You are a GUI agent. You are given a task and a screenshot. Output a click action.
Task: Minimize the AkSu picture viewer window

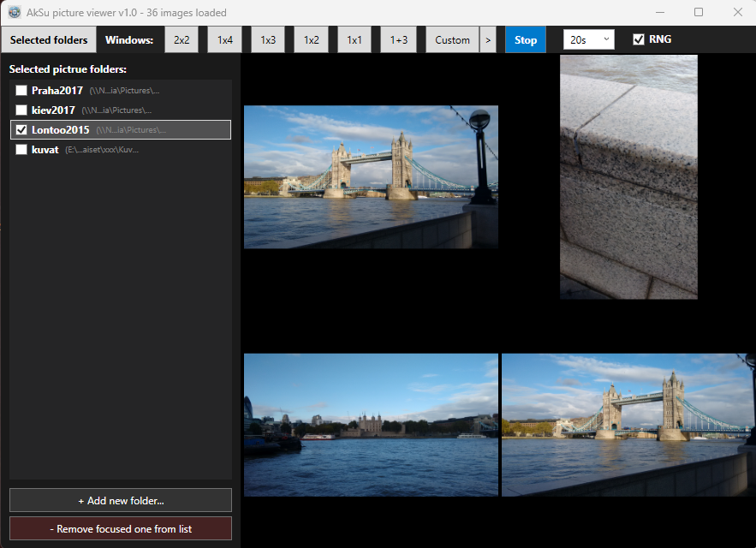click(x=660, y=13)
